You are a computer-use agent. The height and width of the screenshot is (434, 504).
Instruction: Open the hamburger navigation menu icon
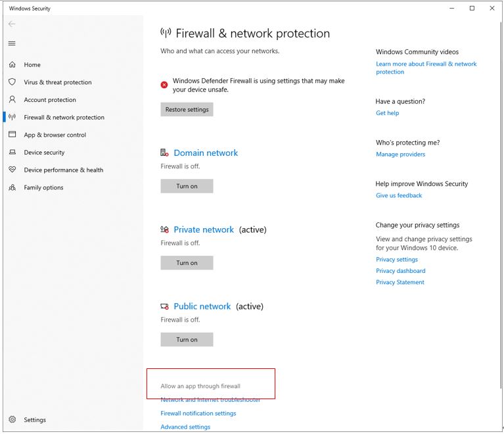[12, 43]
